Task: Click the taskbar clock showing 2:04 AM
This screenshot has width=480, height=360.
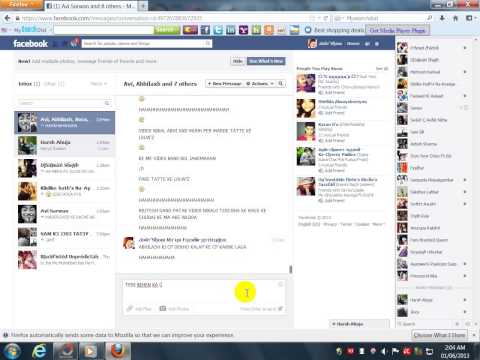Action: (x=455, y=351)
